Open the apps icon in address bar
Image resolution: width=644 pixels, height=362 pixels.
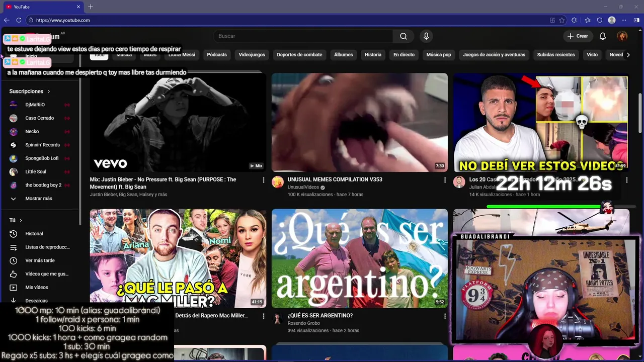click(x=552, y=20)
